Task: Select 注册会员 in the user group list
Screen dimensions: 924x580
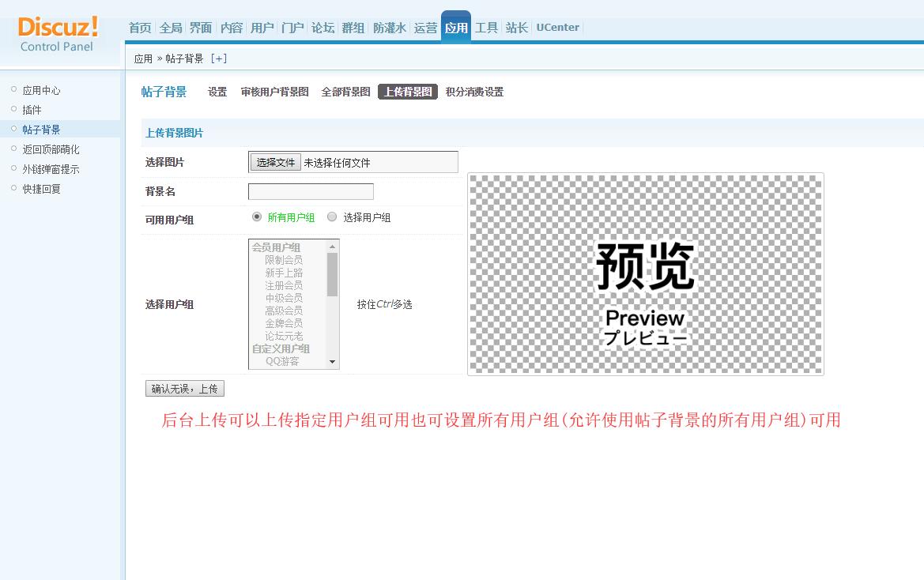Action: [x=284, y=285]
